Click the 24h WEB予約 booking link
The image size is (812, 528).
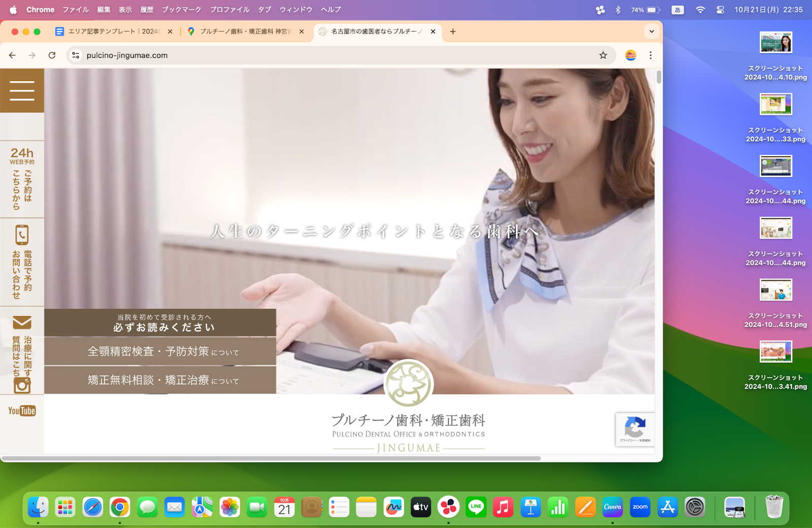(x=22, y=179)
